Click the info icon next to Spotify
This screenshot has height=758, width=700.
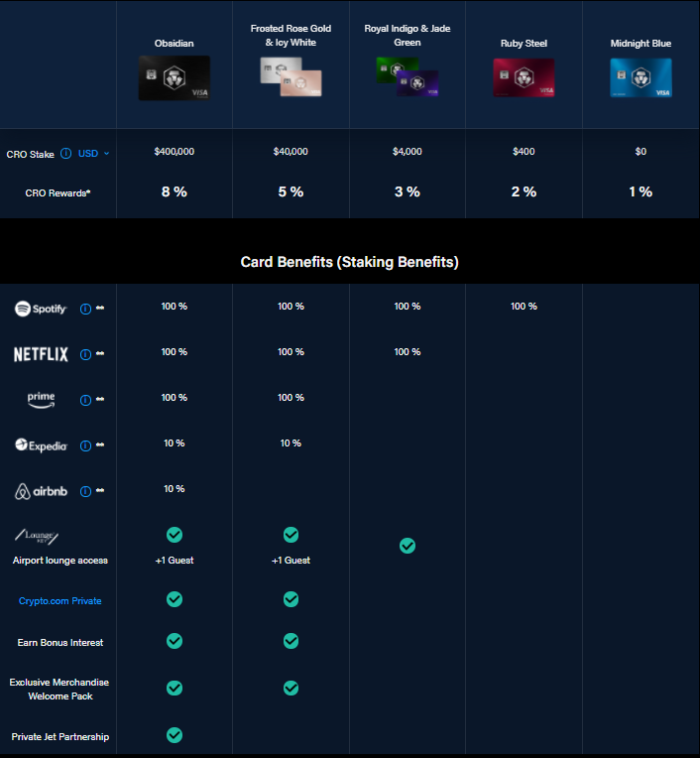[x=85, y=309]
